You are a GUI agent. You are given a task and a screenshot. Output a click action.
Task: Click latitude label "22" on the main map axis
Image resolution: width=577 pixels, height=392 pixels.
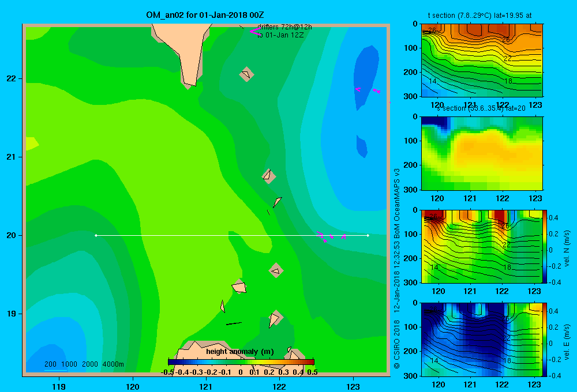pyautogui.click(x=12, y=79)
